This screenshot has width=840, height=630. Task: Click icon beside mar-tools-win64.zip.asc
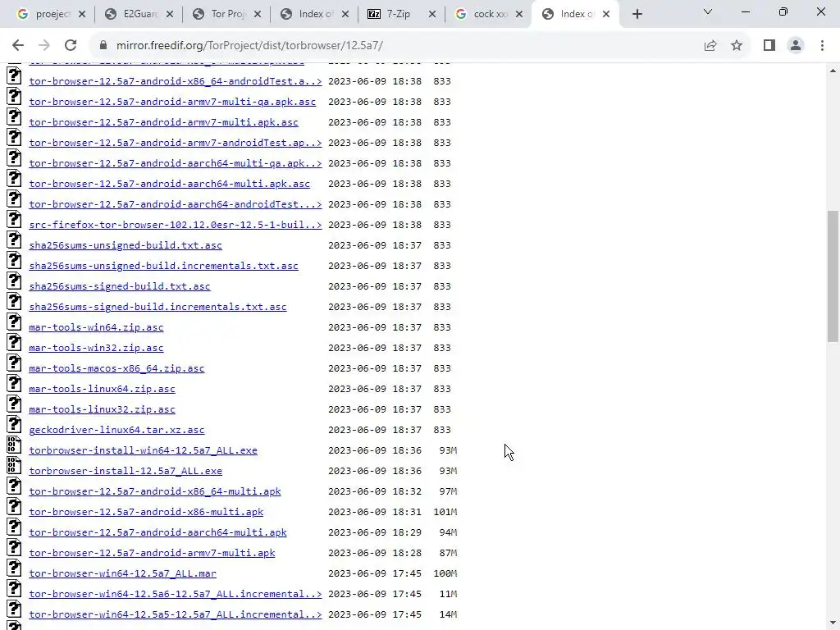pyautogui.click(x=14, y=322)
